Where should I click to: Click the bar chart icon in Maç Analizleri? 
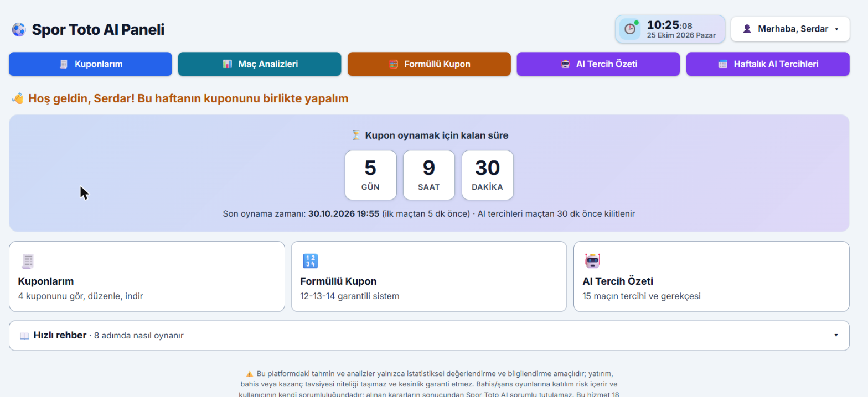pos(227,64)
